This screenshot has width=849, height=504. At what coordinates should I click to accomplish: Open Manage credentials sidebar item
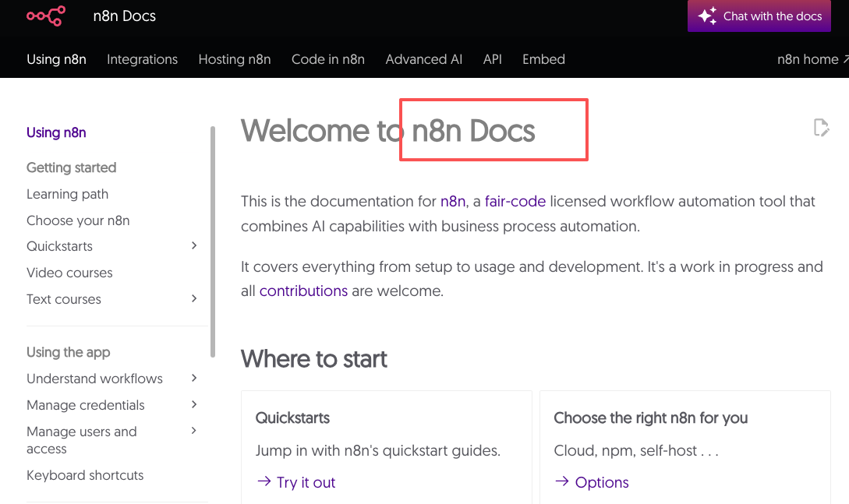tap(86, 405)
